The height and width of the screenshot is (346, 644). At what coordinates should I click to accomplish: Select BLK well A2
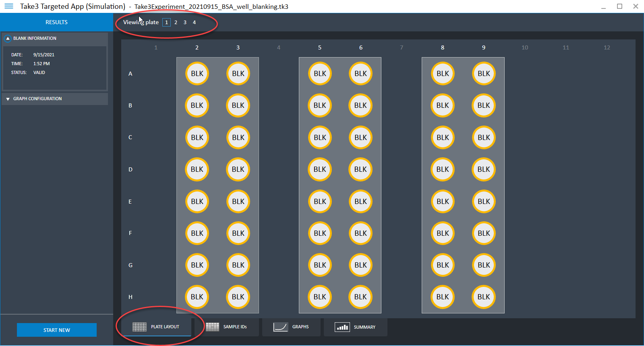[x=197, y=74]
